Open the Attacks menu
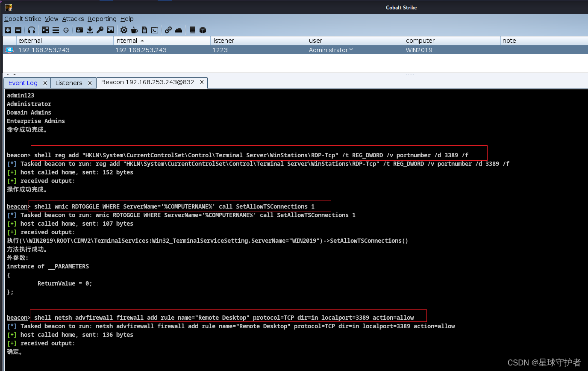Image resolution: width=588 pixels, height=371 pixels. click(73, 19)
